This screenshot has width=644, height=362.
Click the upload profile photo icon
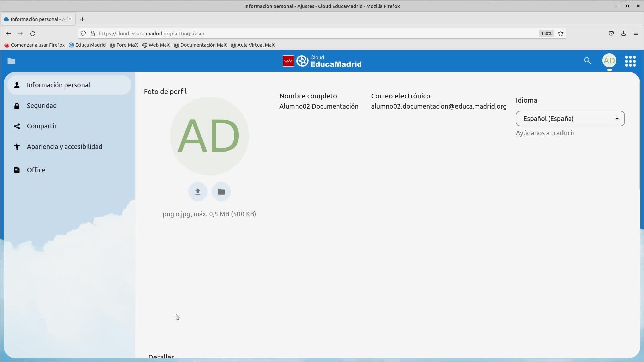(x=198, y=192)
